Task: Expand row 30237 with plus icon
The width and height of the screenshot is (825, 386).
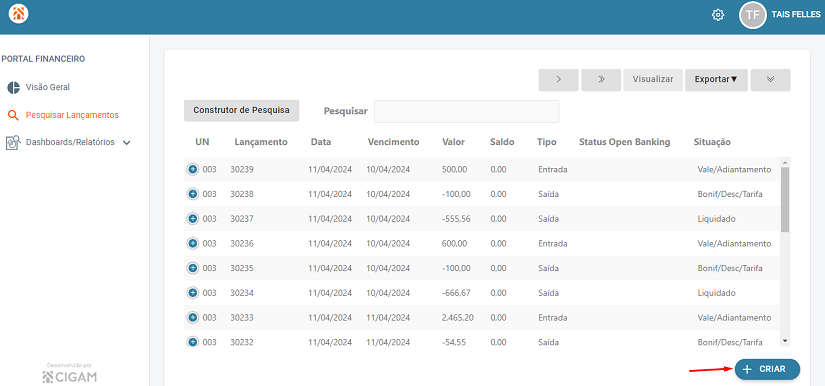Action: tap(193, 219)
